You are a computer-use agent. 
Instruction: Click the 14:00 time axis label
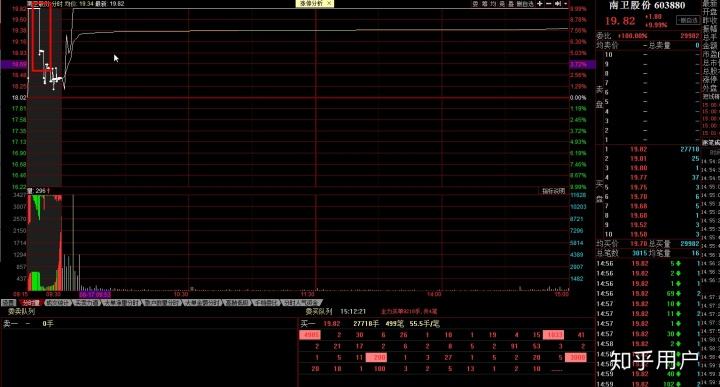[x=434, y=294]
